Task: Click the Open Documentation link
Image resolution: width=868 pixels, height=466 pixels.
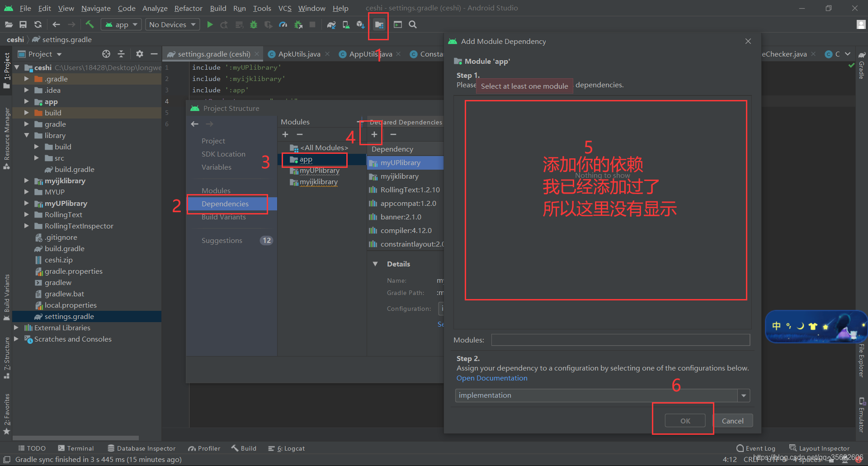Action: 492,378
